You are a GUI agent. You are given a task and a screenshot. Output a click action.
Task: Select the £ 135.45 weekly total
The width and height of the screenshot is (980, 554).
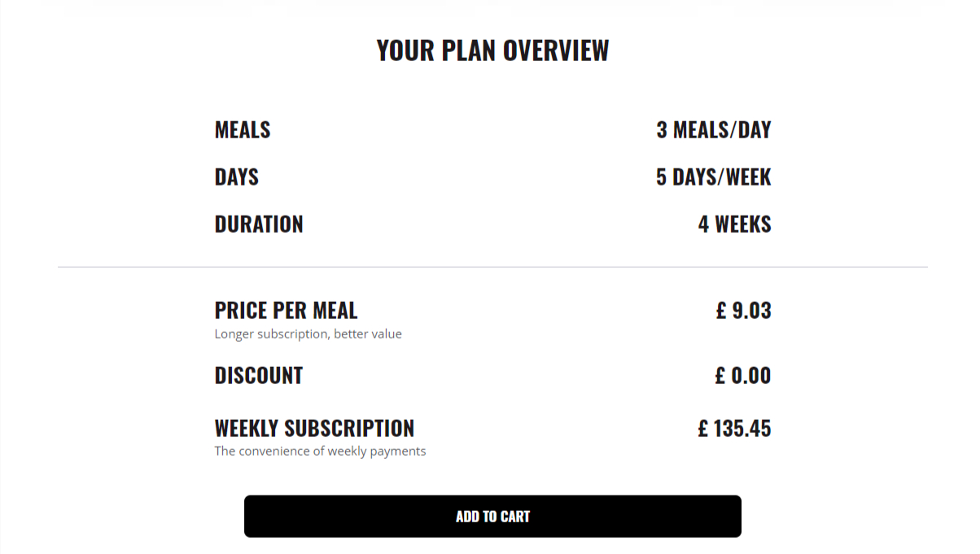tap(734, 429)
